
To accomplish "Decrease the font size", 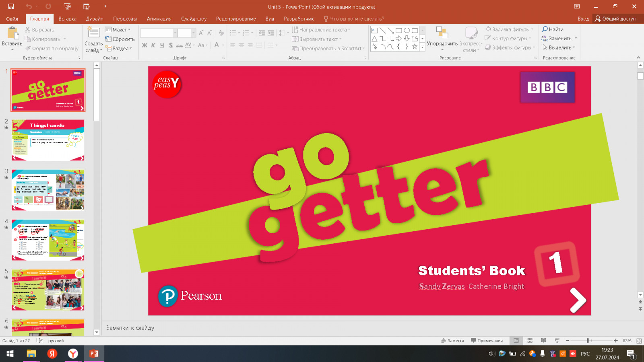I will [x=209, y=33].
